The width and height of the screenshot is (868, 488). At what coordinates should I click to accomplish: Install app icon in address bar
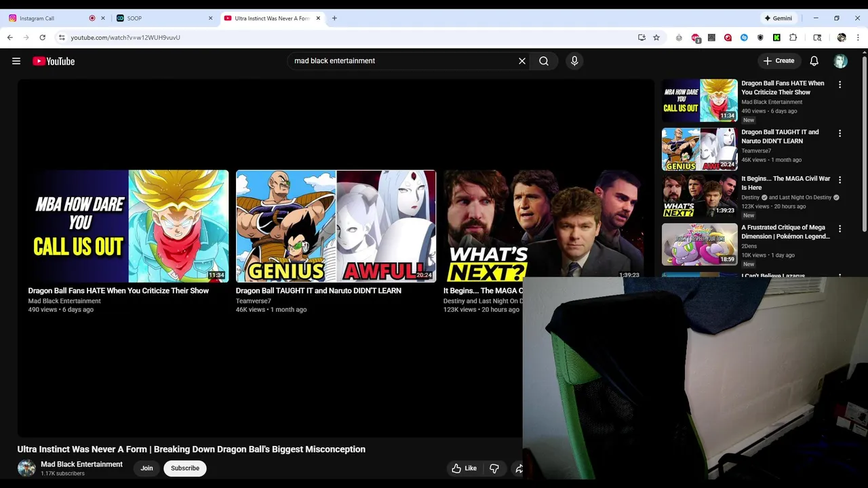pos(642,37)
